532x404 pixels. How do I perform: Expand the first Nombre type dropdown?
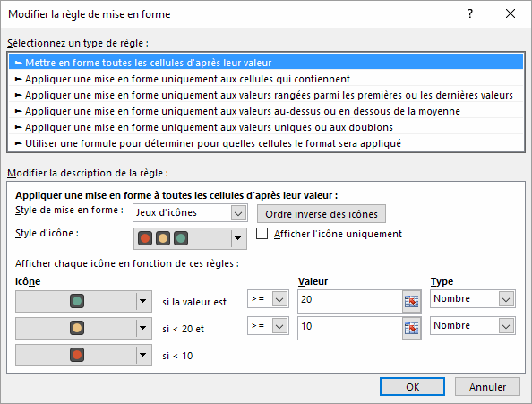pyautogui.click(x=473, y=299)
